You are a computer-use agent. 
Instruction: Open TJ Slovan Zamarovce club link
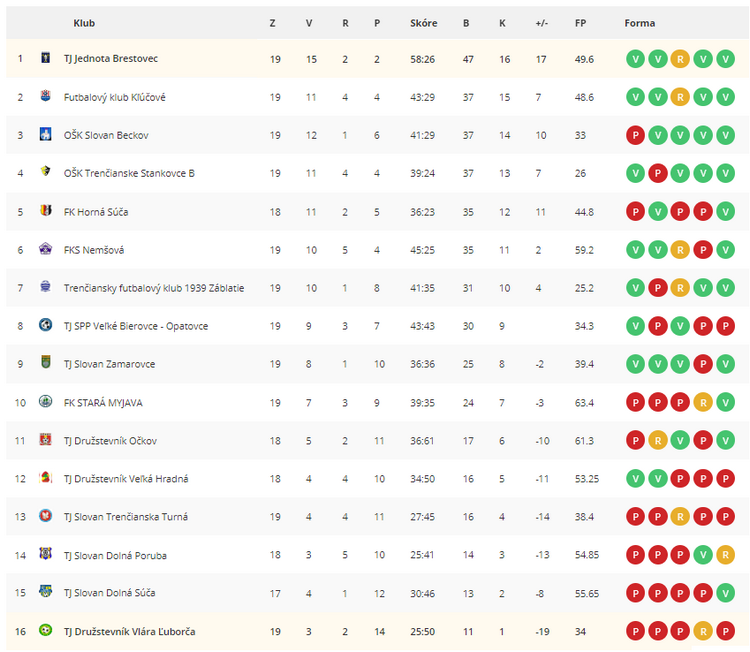[x=110, y=364]
